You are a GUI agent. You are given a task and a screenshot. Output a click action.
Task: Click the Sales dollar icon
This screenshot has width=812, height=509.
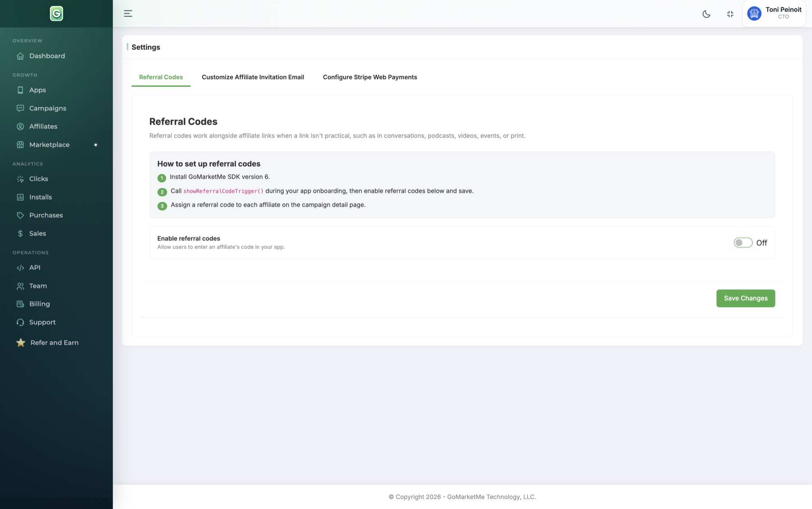[x=20, y=234]
